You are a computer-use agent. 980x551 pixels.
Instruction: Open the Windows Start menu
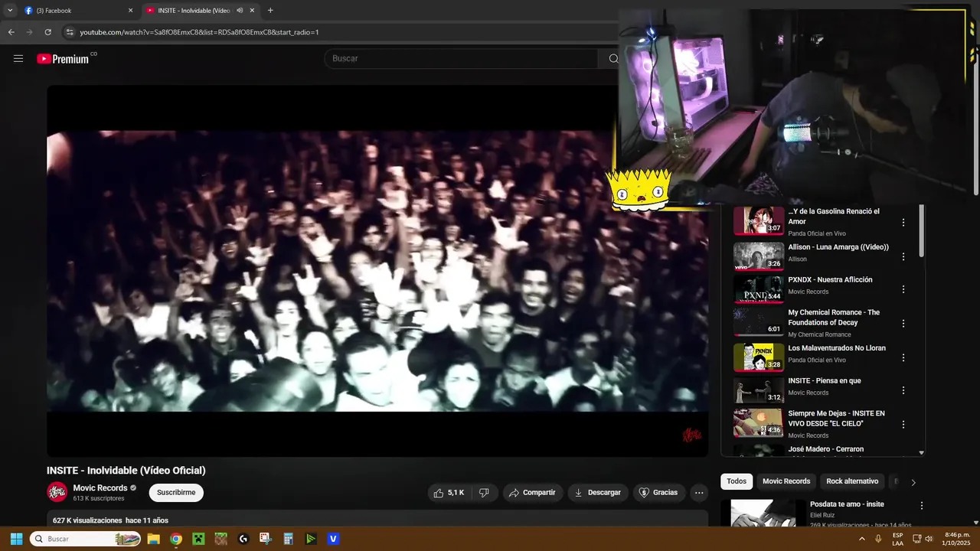[x=16, y=539]
